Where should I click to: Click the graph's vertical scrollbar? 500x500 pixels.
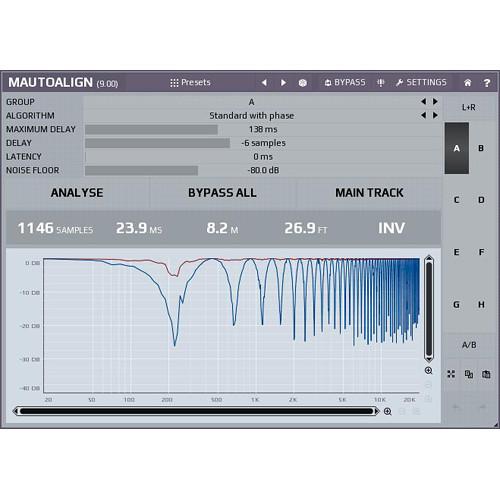429,309
